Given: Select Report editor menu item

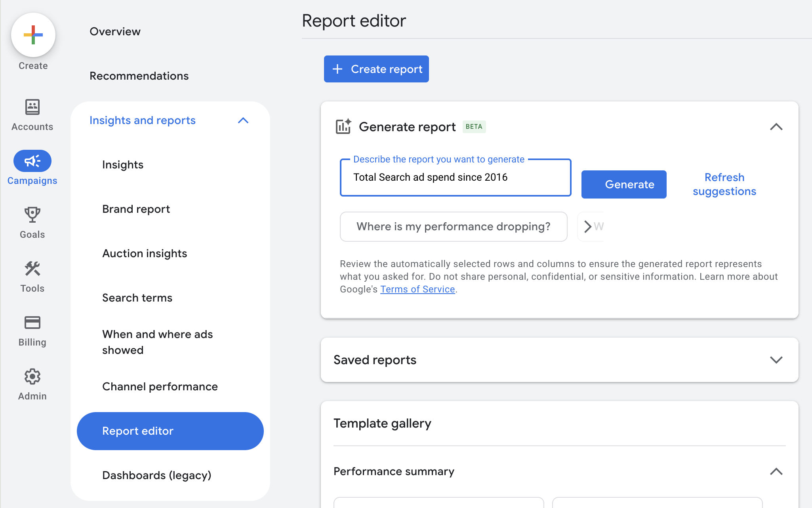Looking at the screenshot, I should point(170,431).
